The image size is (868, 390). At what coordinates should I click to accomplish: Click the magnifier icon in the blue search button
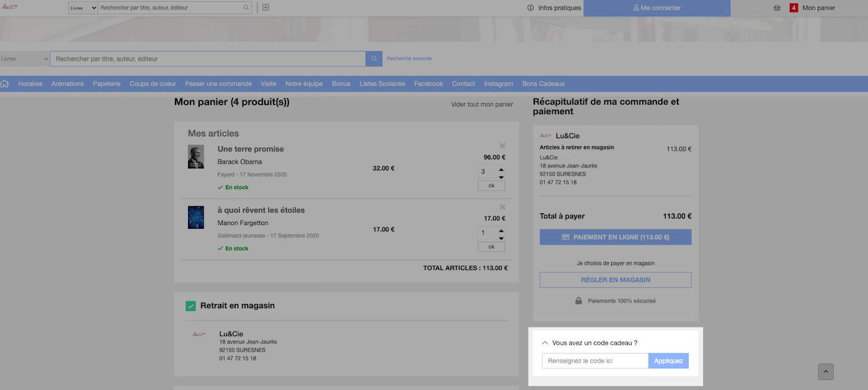[x=374, y=59]
